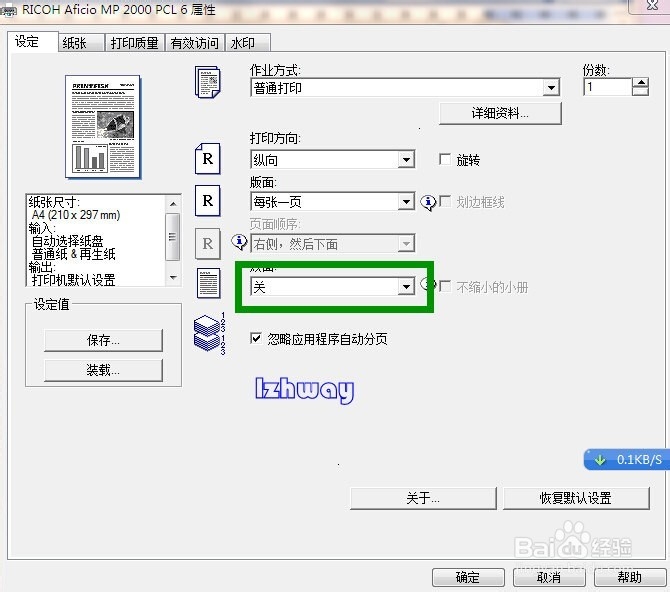The image size is (670, 592).
Task: Click the greyed page order R icon
Action: coord(208,244)
